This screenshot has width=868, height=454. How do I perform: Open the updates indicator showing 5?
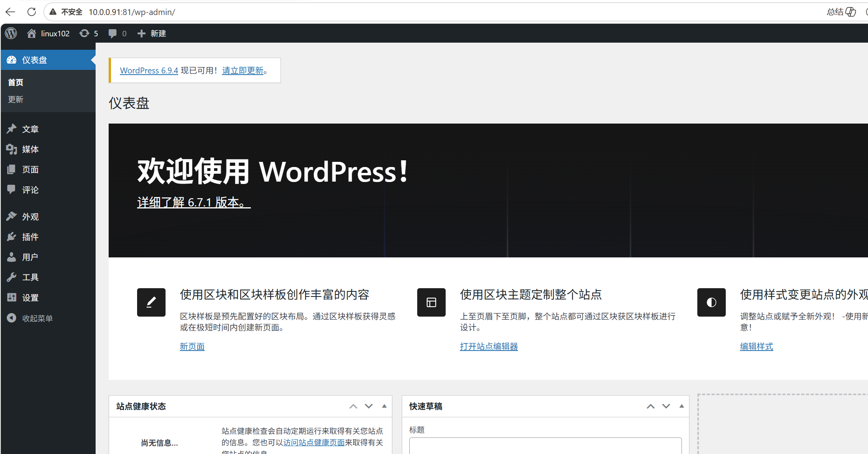pos(88,34)
